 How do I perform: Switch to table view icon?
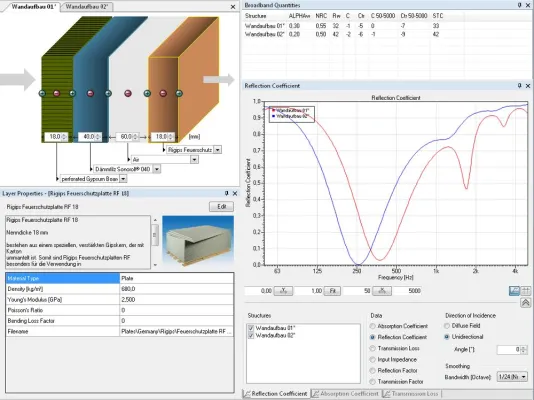tap(526, 291)
